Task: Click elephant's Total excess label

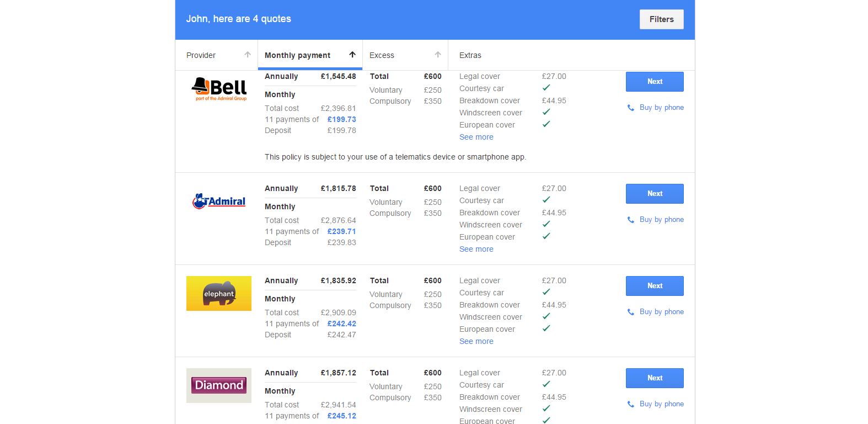Action: pyautogui.click(x=379, y=280)
